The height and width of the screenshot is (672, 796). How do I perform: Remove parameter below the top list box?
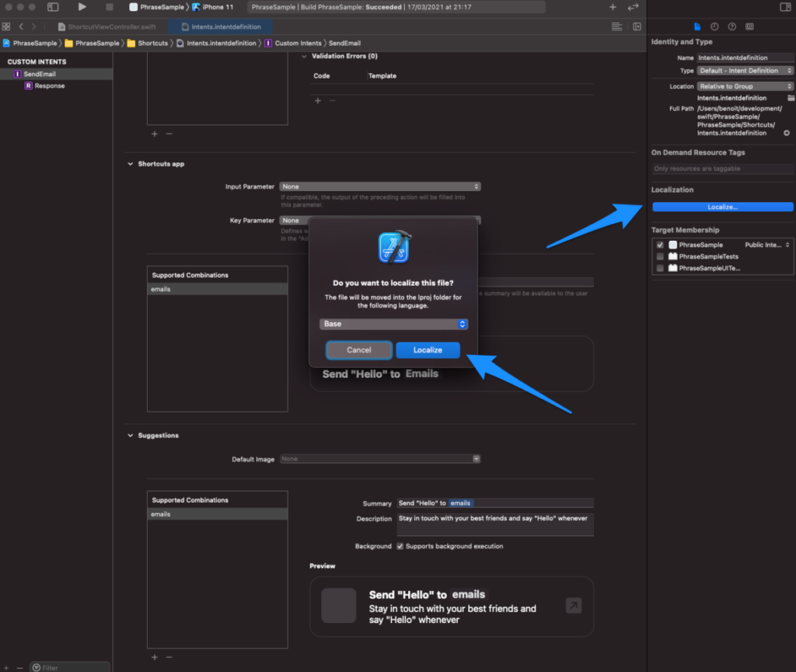pos(169,134)
